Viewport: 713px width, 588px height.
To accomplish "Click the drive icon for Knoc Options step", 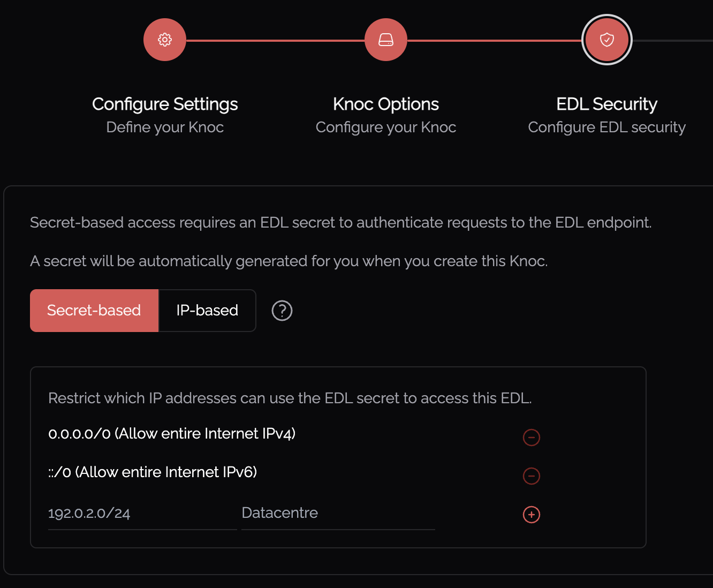I will pyautogui.click(x=386, y=40).
